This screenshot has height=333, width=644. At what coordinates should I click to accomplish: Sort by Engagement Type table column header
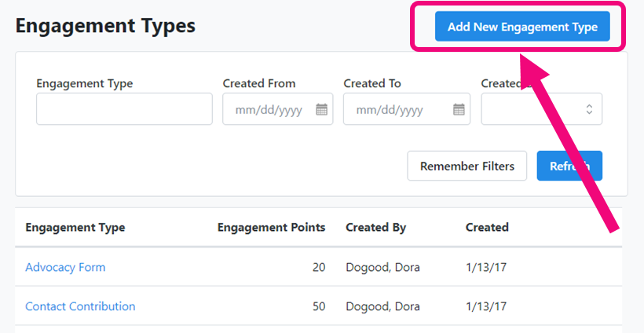(75, 228)
